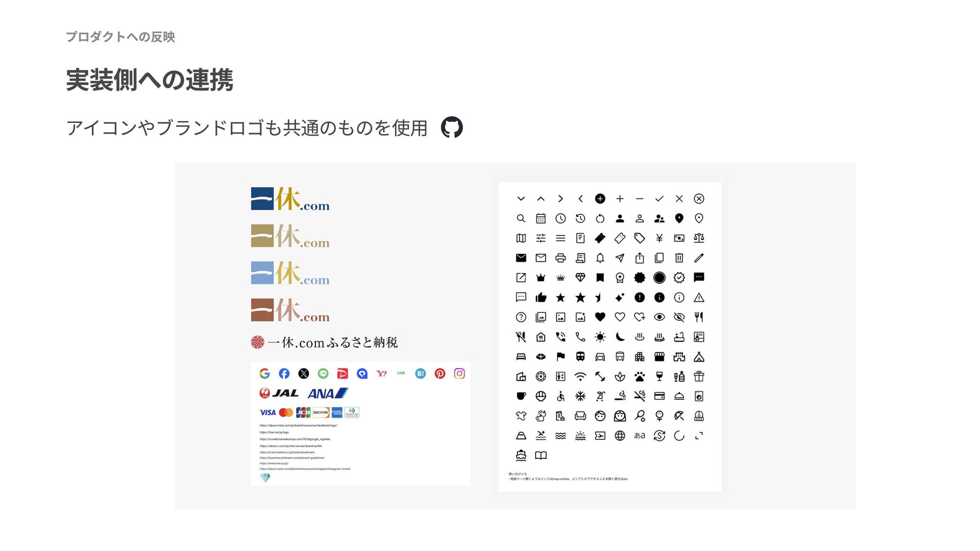Viewport: 980px width, 551px height.
Task: Select the calendar icon
Action: click(x=541, y=218)
